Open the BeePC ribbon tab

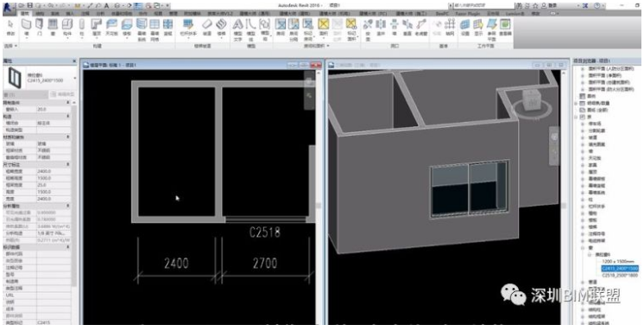[442, 13]
